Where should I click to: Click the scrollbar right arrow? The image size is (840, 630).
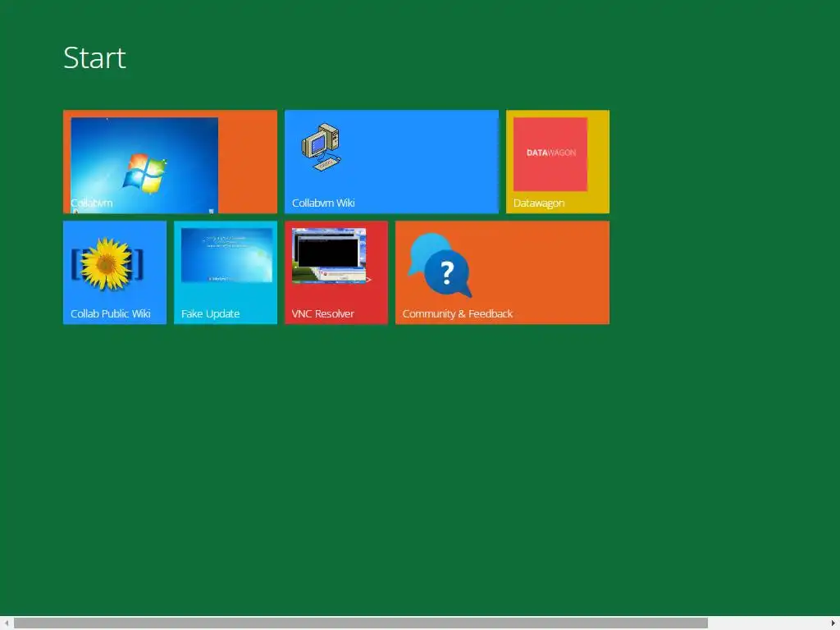point(833,623)
